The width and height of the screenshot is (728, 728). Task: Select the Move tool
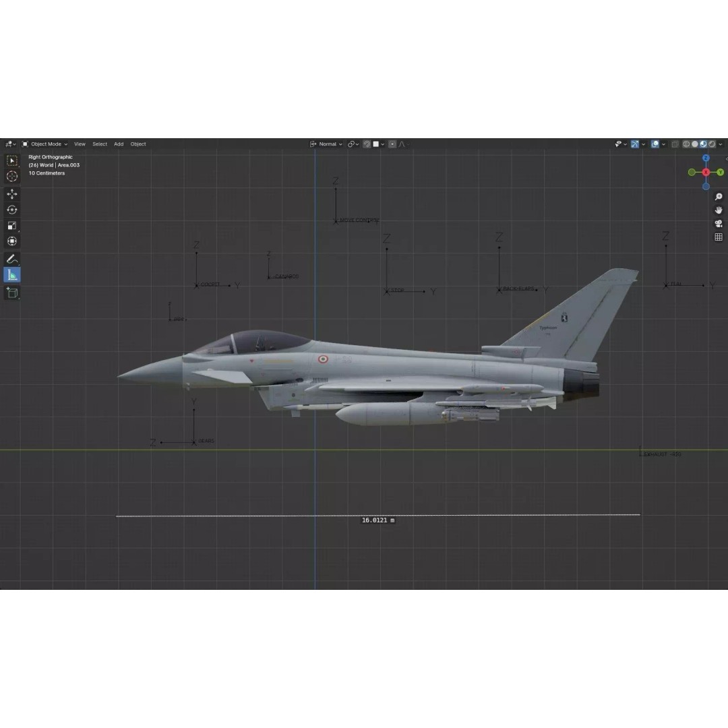(12, 194)
